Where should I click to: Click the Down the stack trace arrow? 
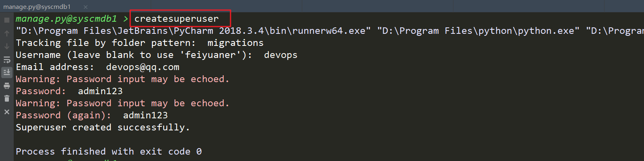point(7,46)
